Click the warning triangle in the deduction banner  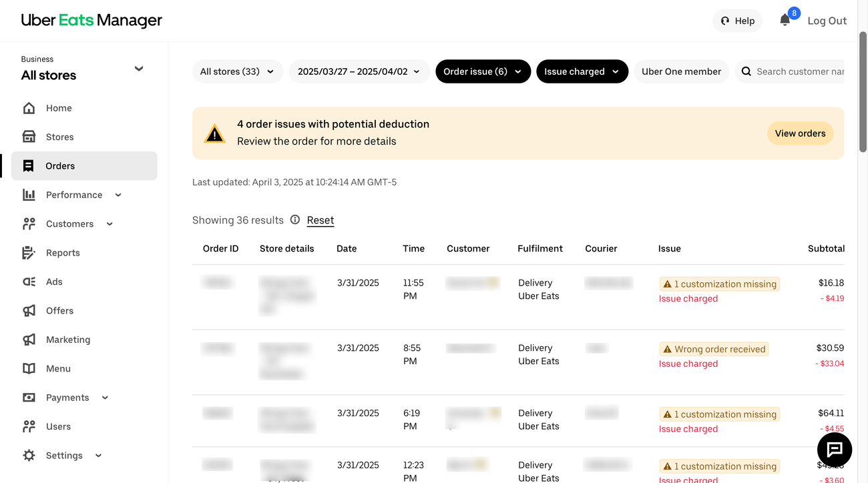click(214, 133)
